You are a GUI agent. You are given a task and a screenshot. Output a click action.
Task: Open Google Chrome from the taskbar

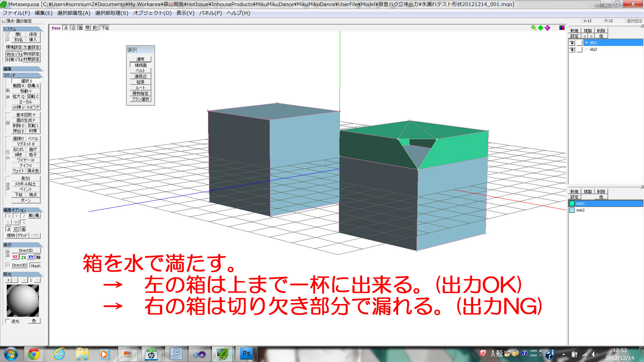[x=34, y=354]
